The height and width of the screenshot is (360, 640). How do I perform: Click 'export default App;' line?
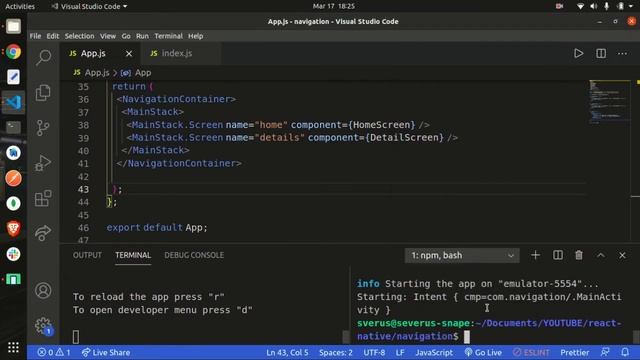click(157, 228)
